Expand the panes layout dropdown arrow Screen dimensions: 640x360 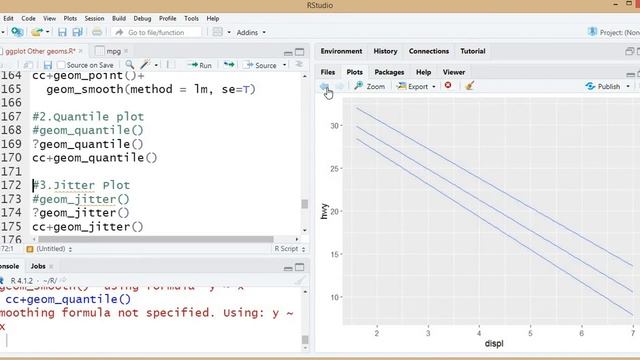229,32
